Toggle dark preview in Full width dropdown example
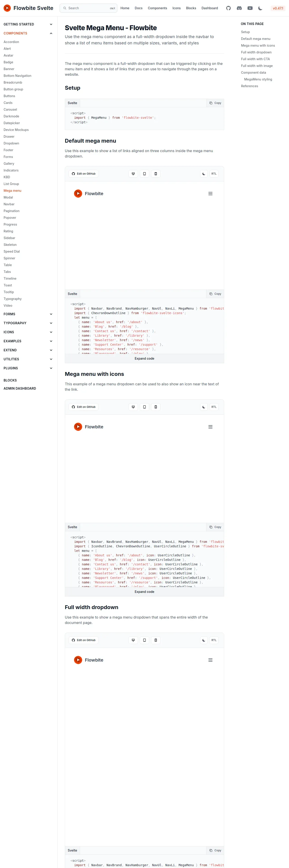Viewport: 289px width, 868px height. point(204,640)
